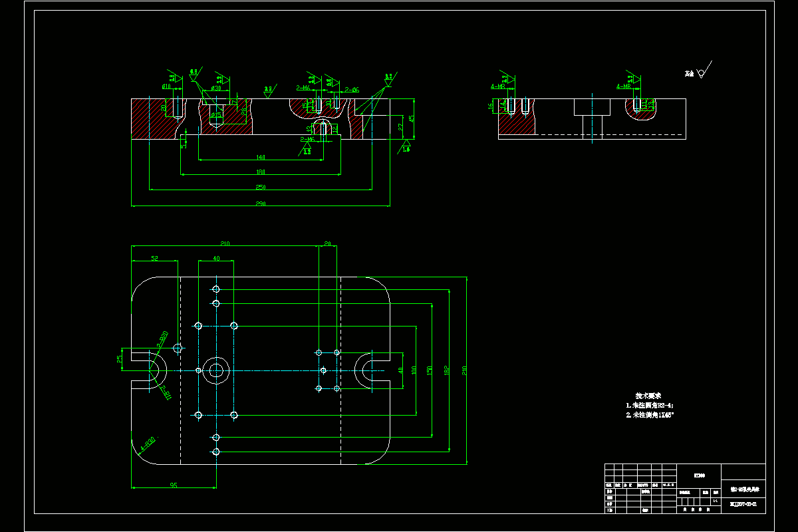Image resolution: width=798 pixels, height=532 pixels.
Task: Select the 250 dimension in section view
Action: tap(261, 187)
